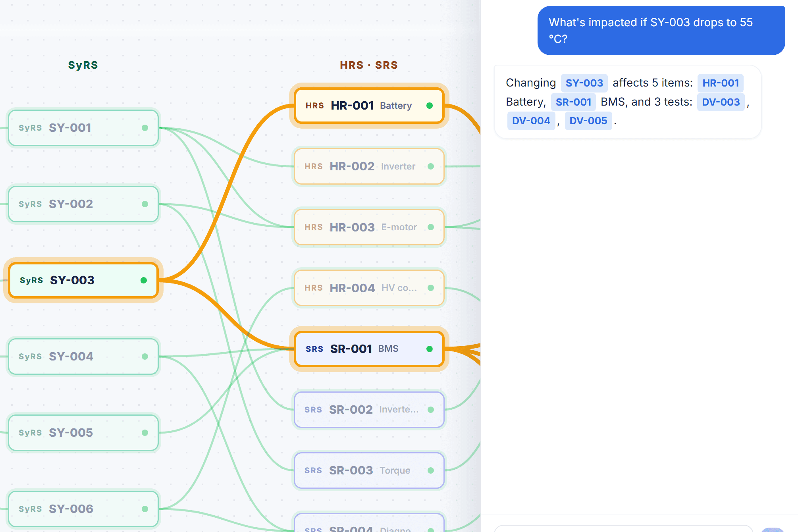
Task: Click DV-003 chip in chat reply
Action: click(x=721, y=102)
